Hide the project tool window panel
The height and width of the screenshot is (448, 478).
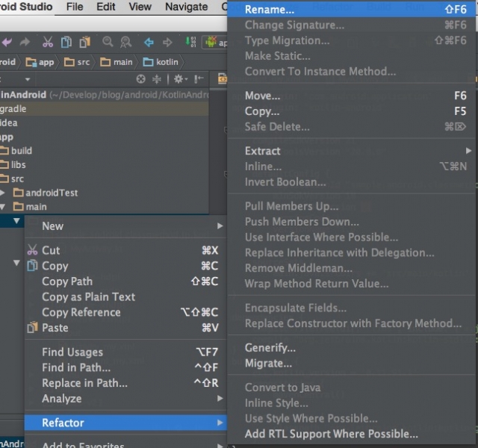pos(199,79)
